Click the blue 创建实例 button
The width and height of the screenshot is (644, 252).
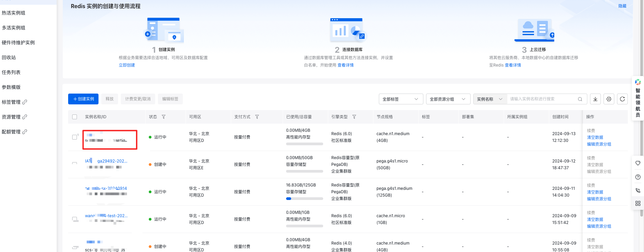[83, 99]
